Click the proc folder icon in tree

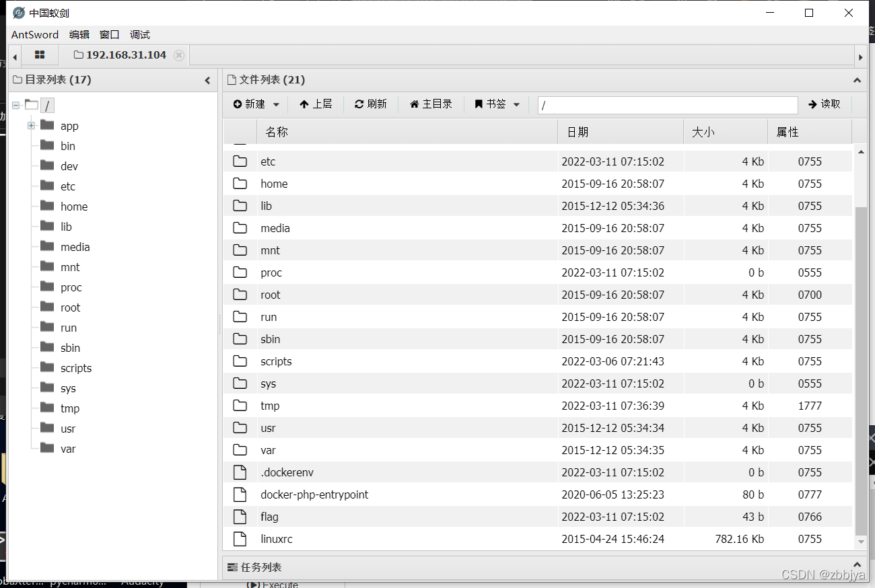(x=47, y=286)
